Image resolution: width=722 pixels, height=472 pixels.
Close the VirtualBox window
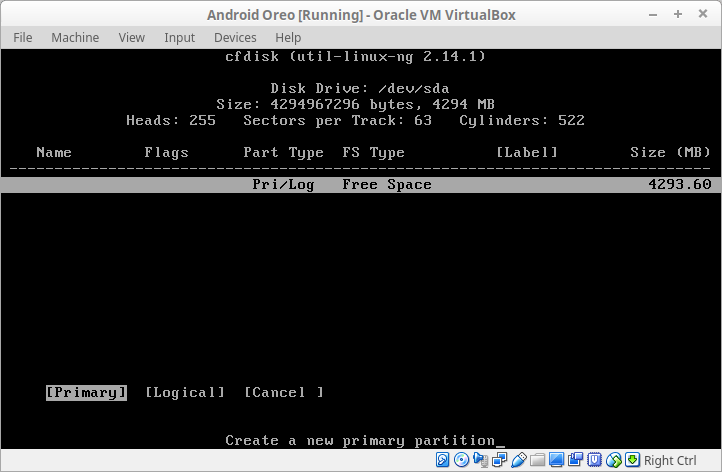(703, 14)
